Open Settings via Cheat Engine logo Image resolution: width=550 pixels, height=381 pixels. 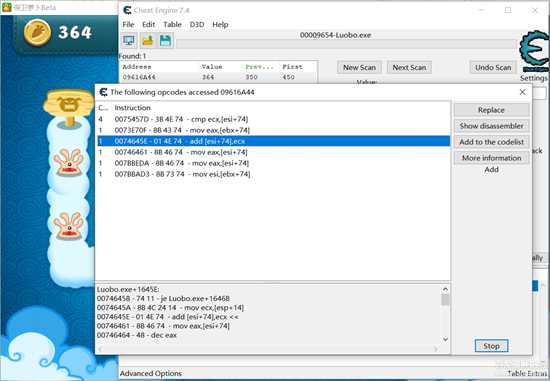pos(534,52)
